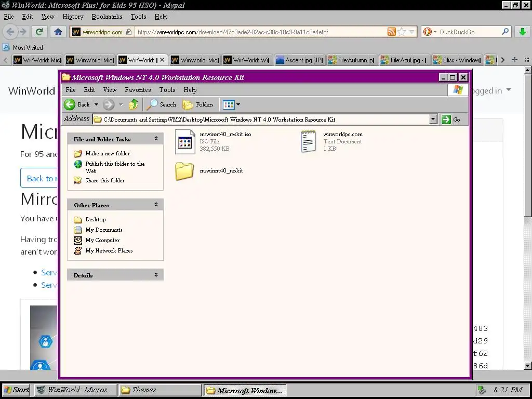This screenshot has height=399, width=532.
Task: Open the Explorer Help menu
Action: [190, 90]
